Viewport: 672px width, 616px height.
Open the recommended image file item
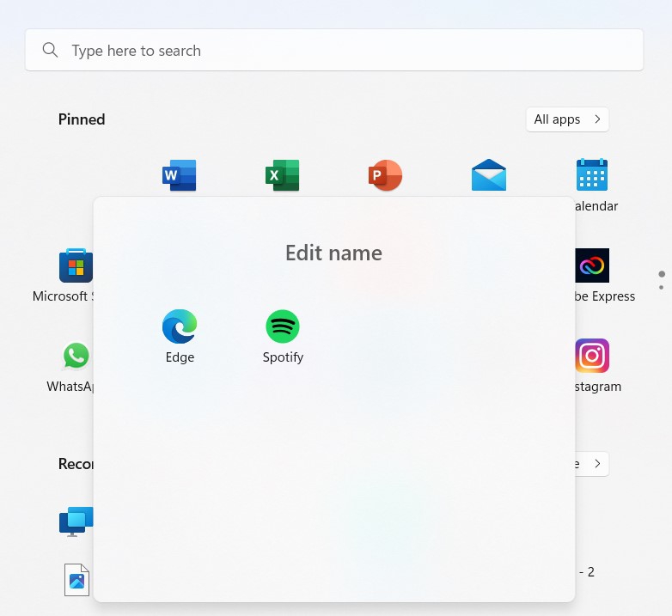point(76,580)
